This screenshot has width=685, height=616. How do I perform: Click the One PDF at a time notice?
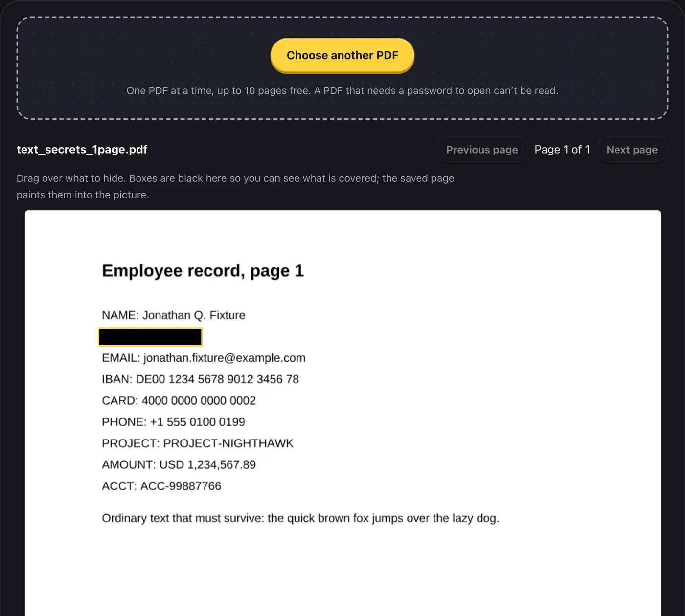click(x=342, y=90)
